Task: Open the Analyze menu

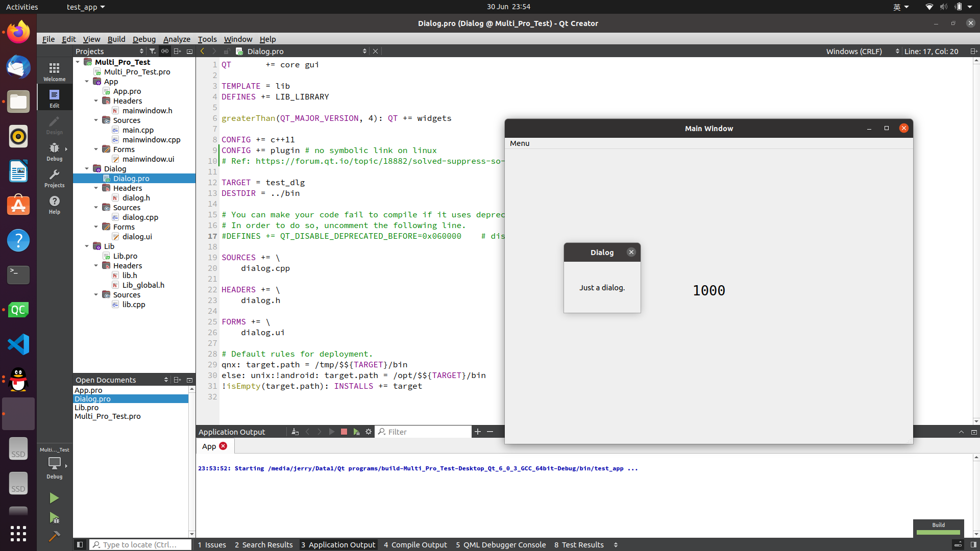Action: [177, 39]
